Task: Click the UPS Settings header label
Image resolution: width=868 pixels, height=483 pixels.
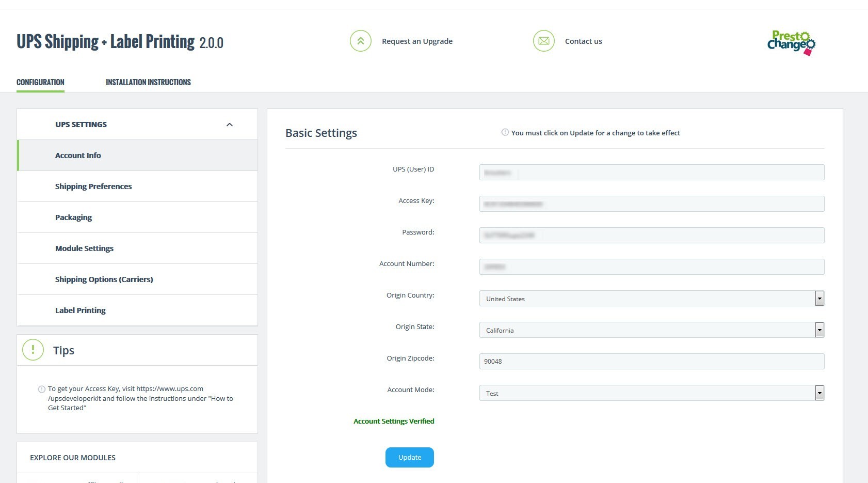Action: point(81,124)
